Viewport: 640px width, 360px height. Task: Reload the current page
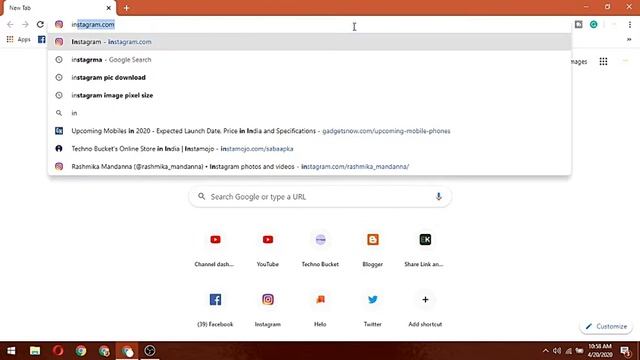point(40,24)
